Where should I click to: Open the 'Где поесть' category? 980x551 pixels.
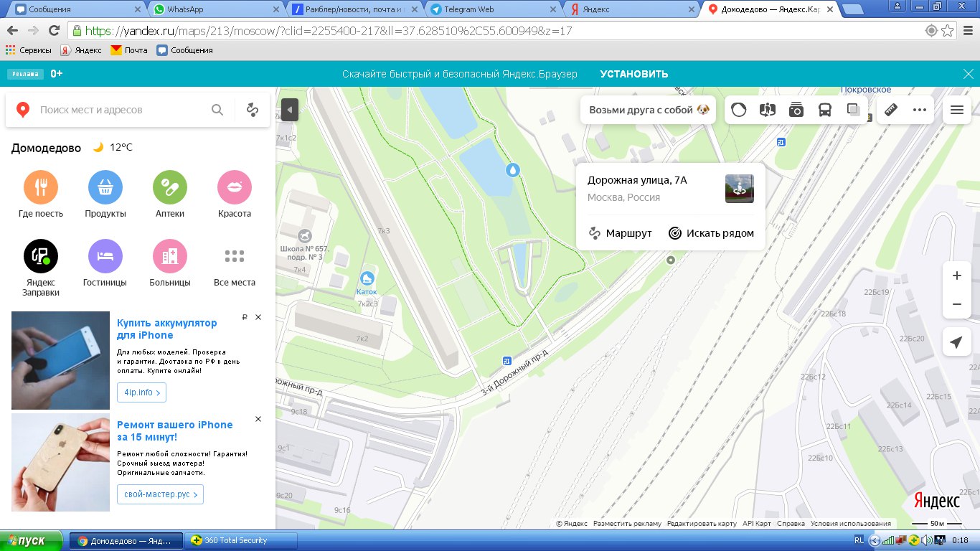pos(41,194)
